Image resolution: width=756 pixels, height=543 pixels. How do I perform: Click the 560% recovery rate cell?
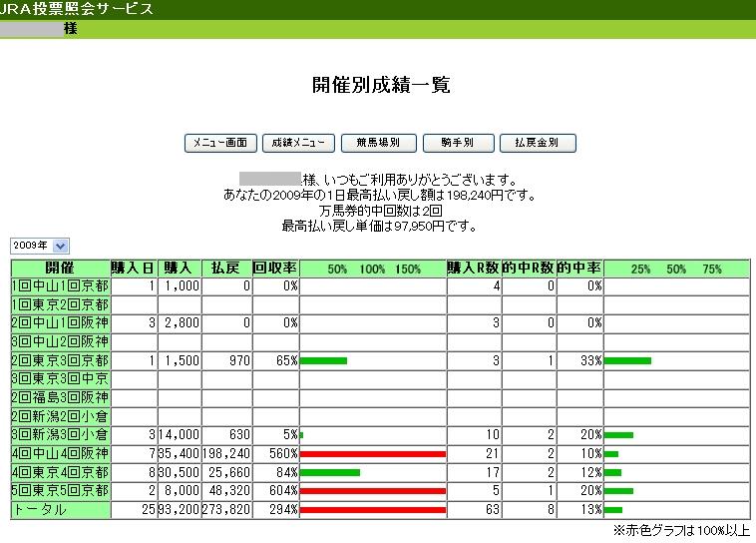click(x=275, y=454)
